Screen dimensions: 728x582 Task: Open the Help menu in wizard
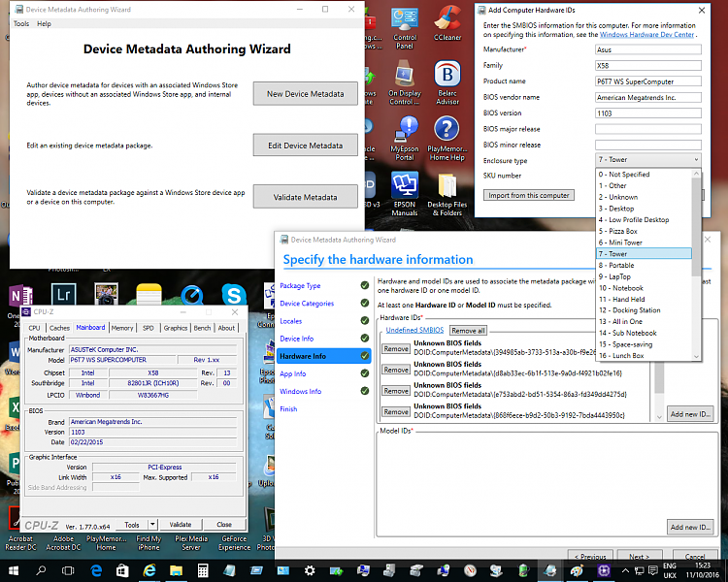pyautogui.click(x=44, y=23)
